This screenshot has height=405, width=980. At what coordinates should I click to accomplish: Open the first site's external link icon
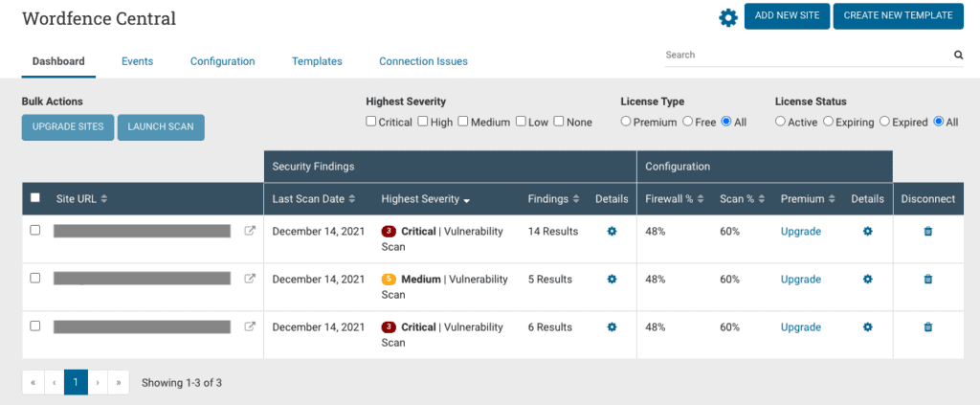(x=250, y=231)
